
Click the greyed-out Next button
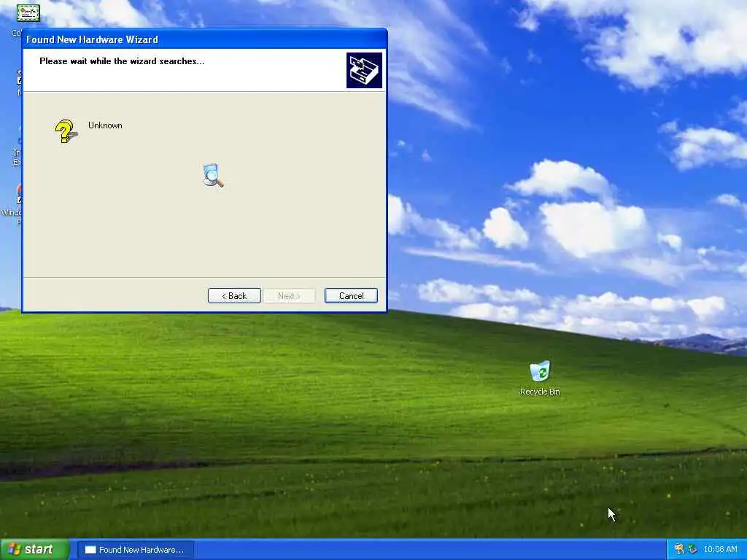click(289, 296)
